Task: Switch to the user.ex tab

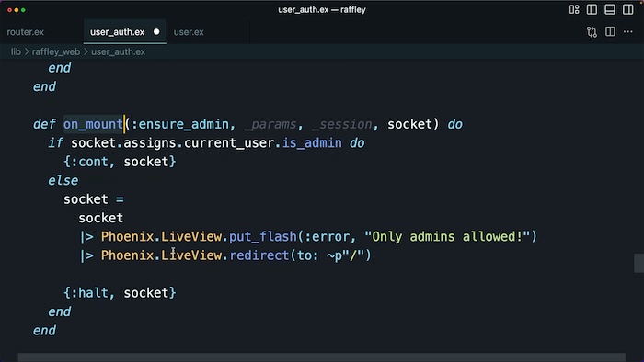Action: pos(189,32)
